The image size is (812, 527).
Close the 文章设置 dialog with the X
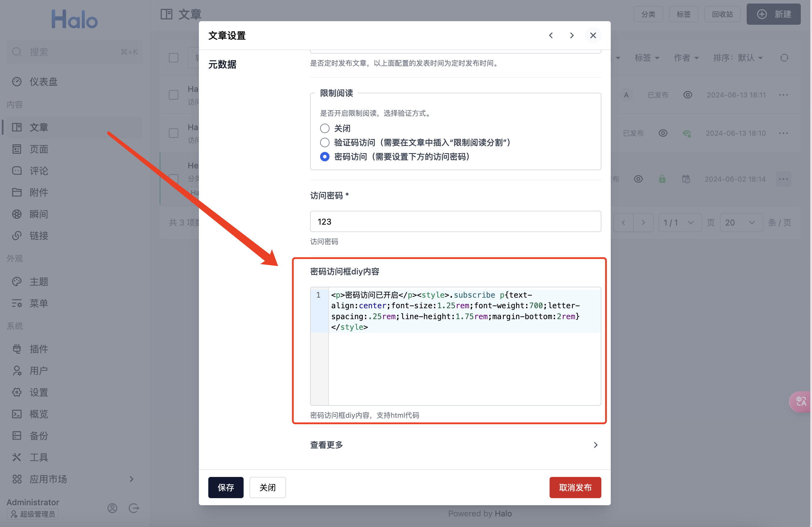tap(593, 36)
